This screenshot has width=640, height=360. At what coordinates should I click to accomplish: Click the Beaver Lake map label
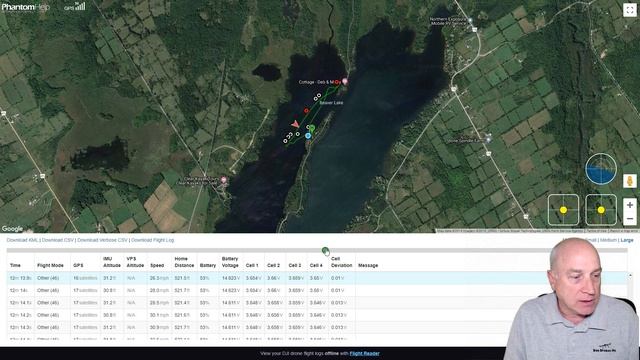331,103
